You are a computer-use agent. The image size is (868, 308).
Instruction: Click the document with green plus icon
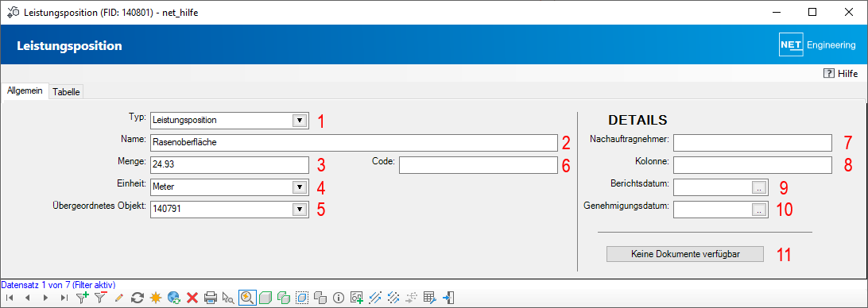(x=357, y=298)
